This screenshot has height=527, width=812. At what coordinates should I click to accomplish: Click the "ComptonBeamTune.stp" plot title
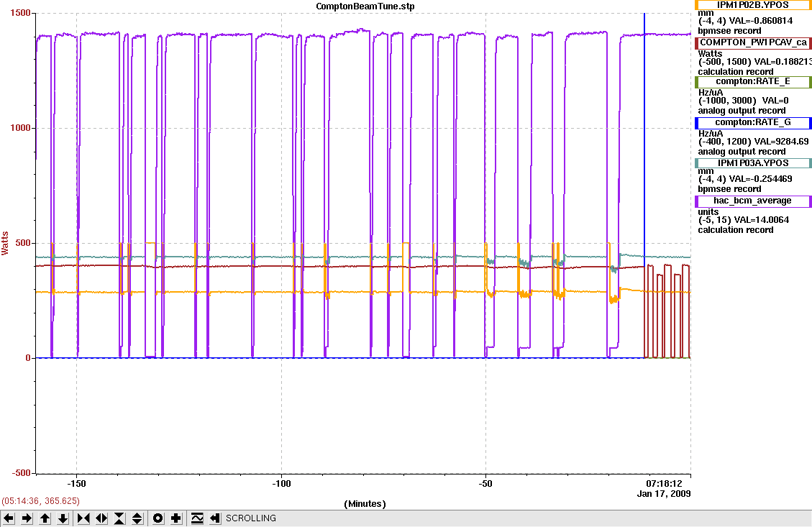point(365,6)
